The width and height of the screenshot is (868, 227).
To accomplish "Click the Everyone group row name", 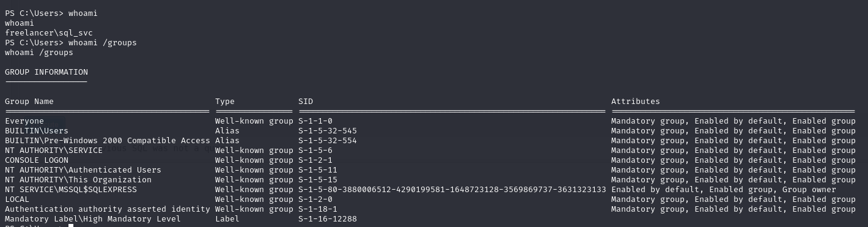I will [x=24, y=121].
